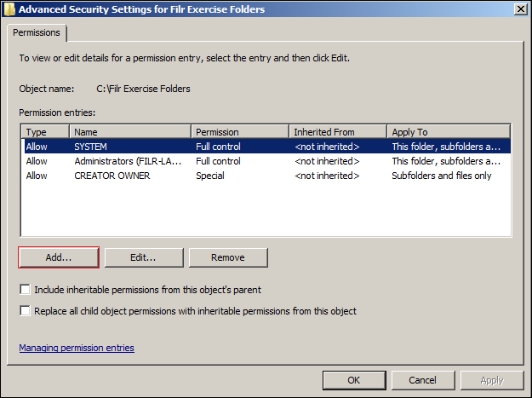Click Subfolders and files only cell
The width and height of the screenshot is (532, 398).
coord(442,176)
